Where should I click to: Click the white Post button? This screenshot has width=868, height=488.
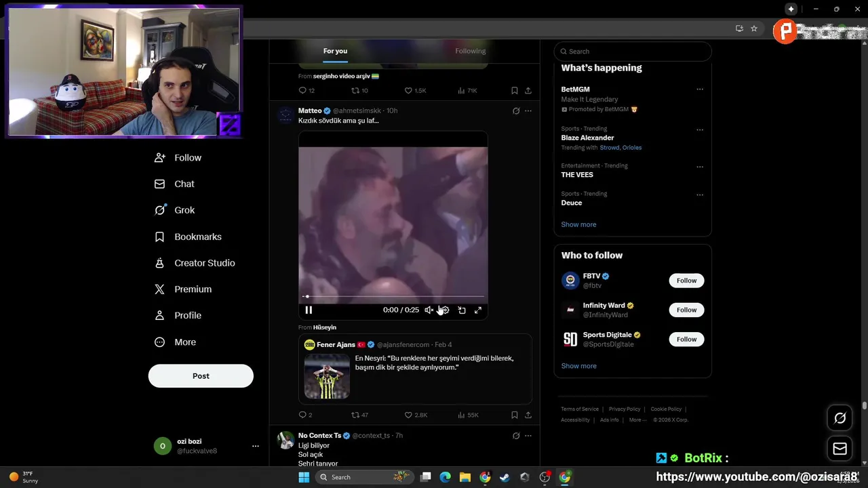pos(201,375)
